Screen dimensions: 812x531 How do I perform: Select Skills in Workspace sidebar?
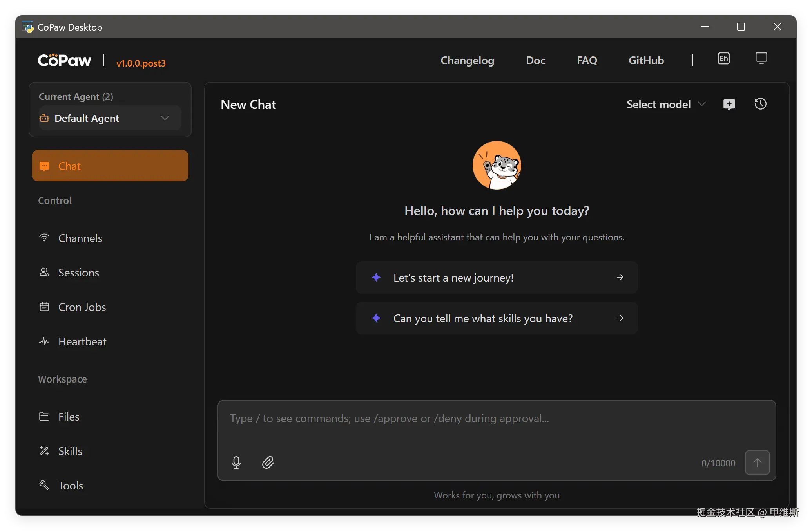(x=70, y=451)
